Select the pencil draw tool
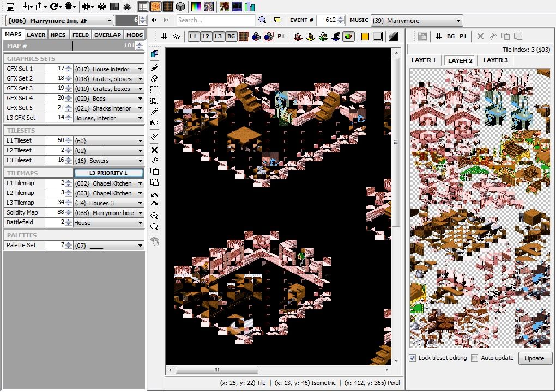Screen dimensions: 556x392 point(154,68)
